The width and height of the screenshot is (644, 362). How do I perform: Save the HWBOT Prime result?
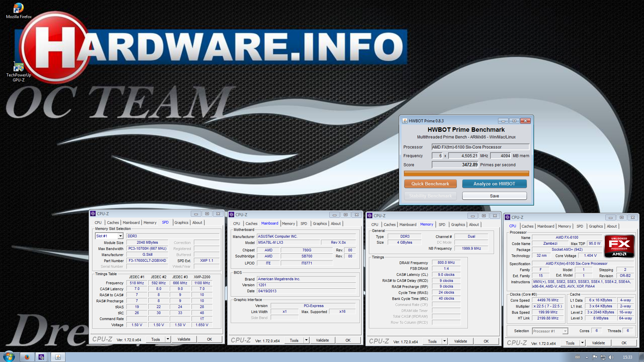click(494, 196)
